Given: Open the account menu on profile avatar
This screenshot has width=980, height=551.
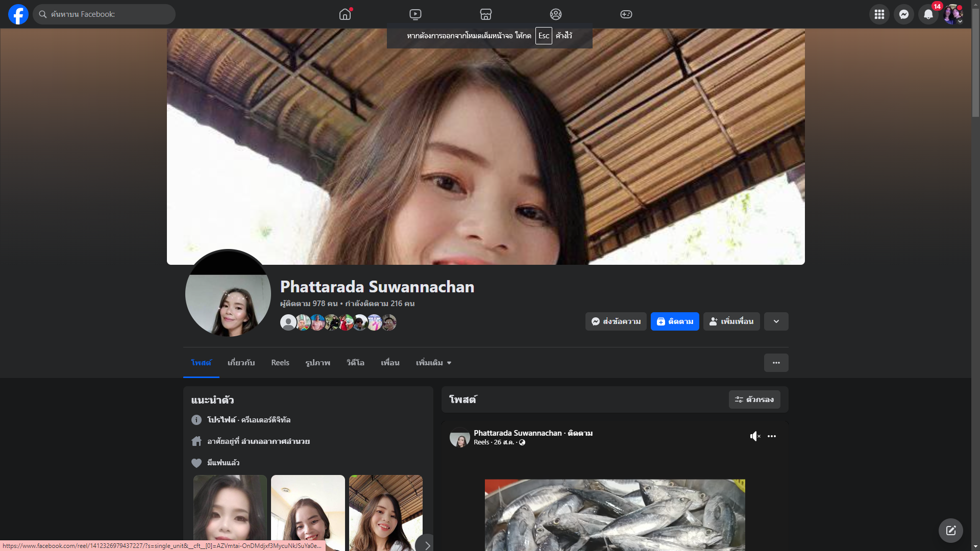Looking at the screenshot, I should pyautogui.click(x=952, y=14).
